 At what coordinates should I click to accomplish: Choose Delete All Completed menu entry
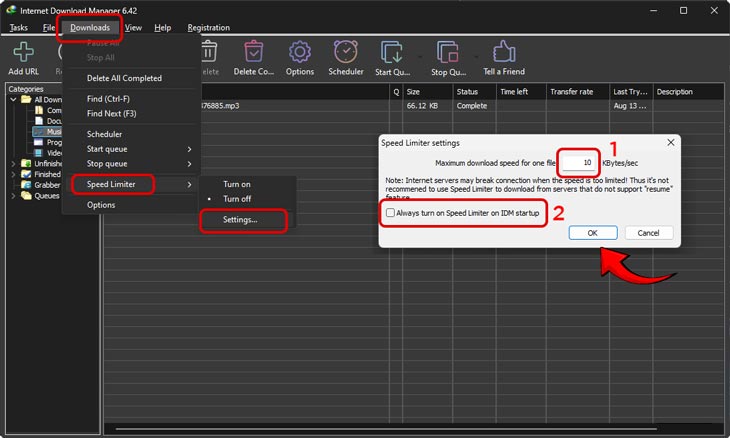[x=124, y=78]
